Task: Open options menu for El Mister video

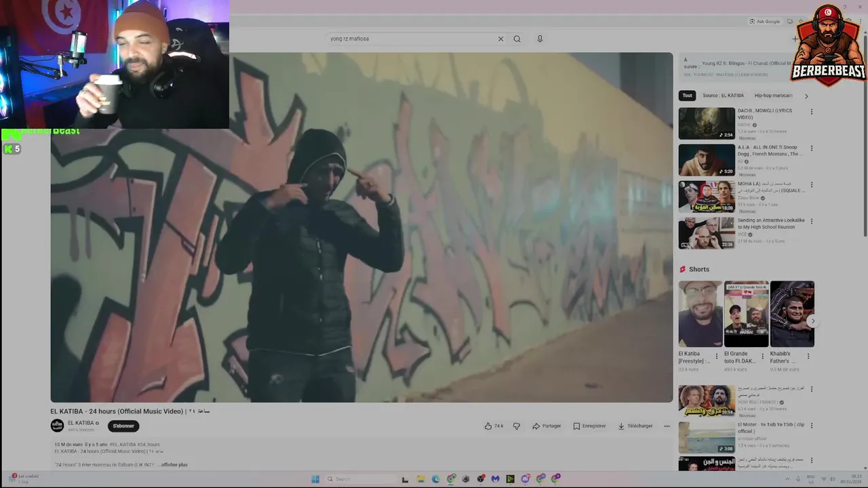Action: coord(811,426)
